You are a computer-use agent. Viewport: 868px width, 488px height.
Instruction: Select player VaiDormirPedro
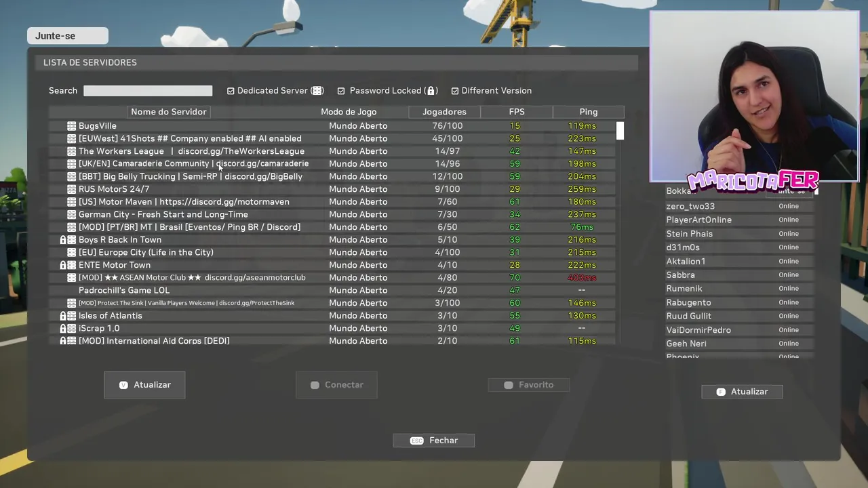click(x=698, y=330)
